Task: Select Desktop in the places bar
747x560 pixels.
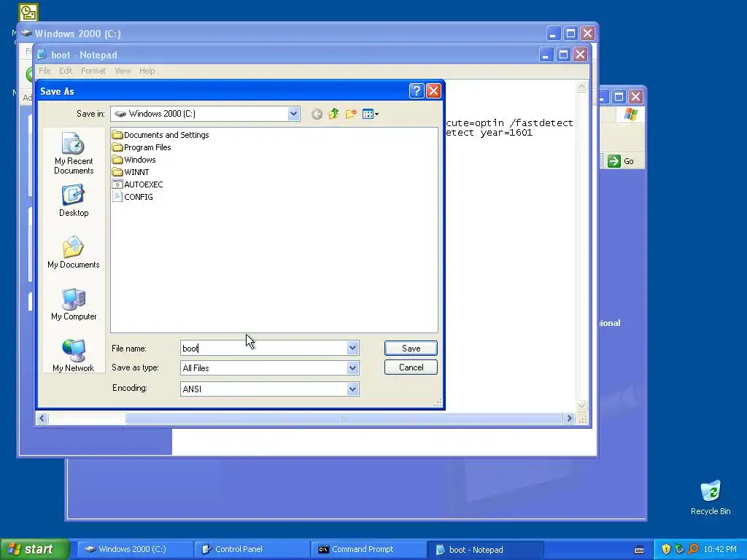Action: pyautogui.click(x=74, y=201)
